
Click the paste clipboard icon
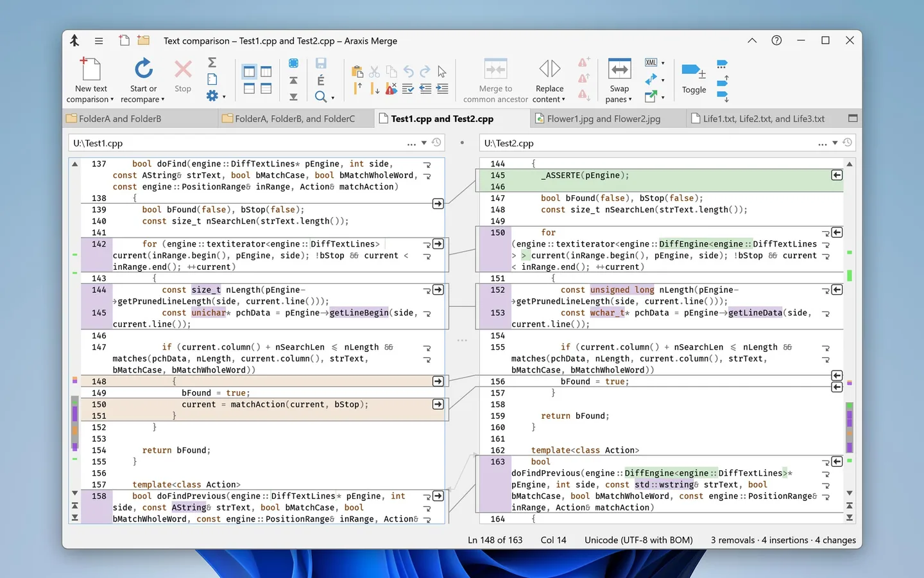point(357,71)
